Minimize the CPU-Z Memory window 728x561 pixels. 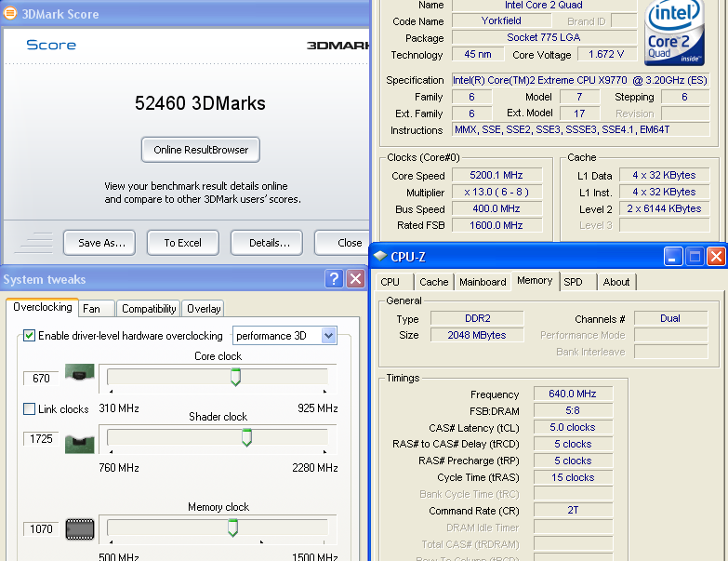673,257
